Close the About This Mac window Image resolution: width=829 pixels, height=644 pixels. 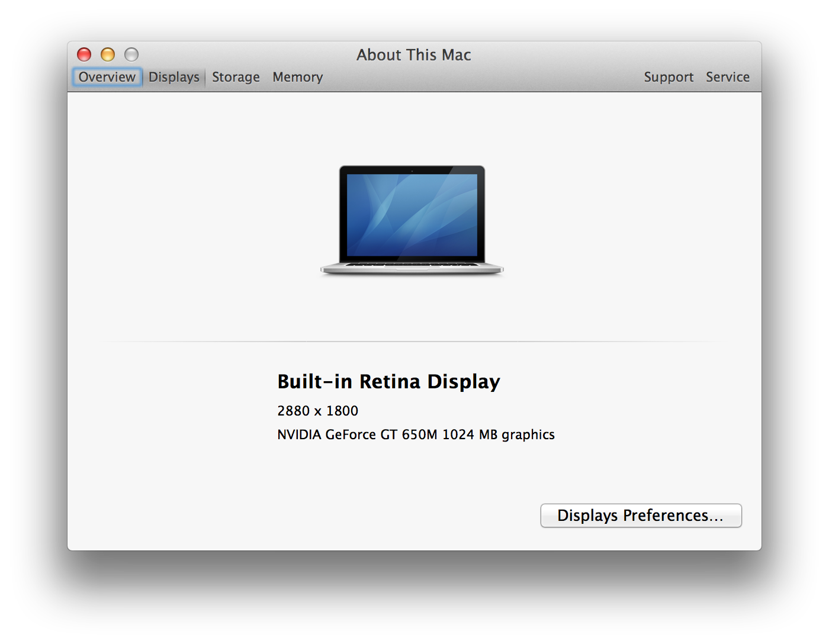coord(84,54)
